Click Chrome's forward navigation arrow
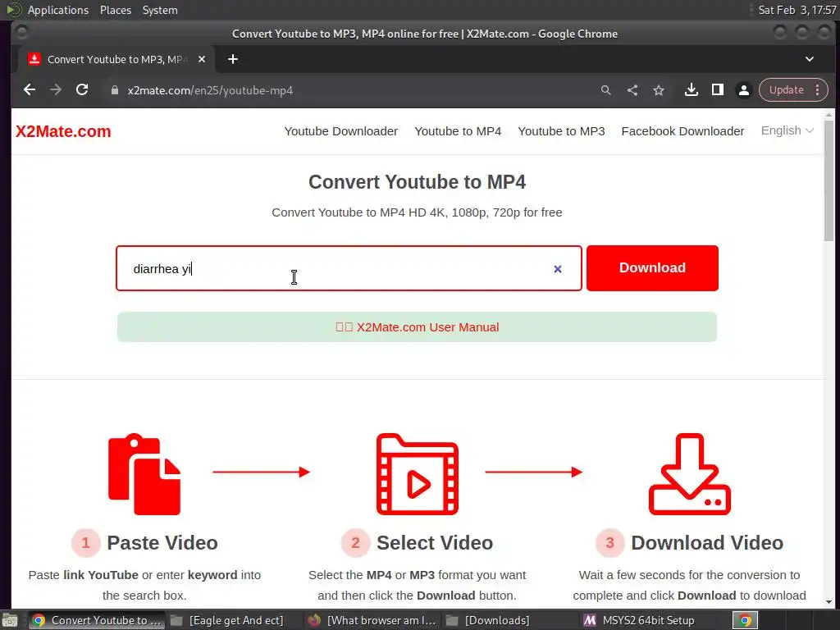Screen dimensions: 840x630 click(56, 90)
